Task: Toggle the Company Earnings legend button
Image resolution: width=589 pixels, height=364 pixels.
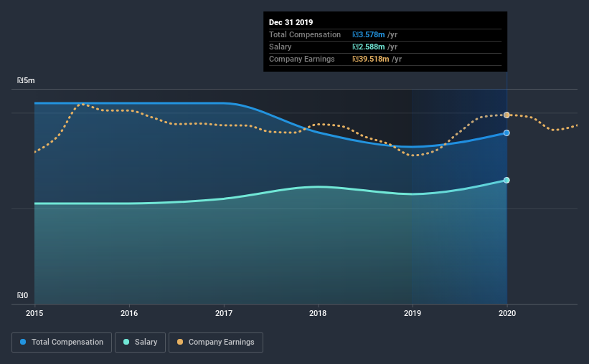Action: tap(216, 343)
